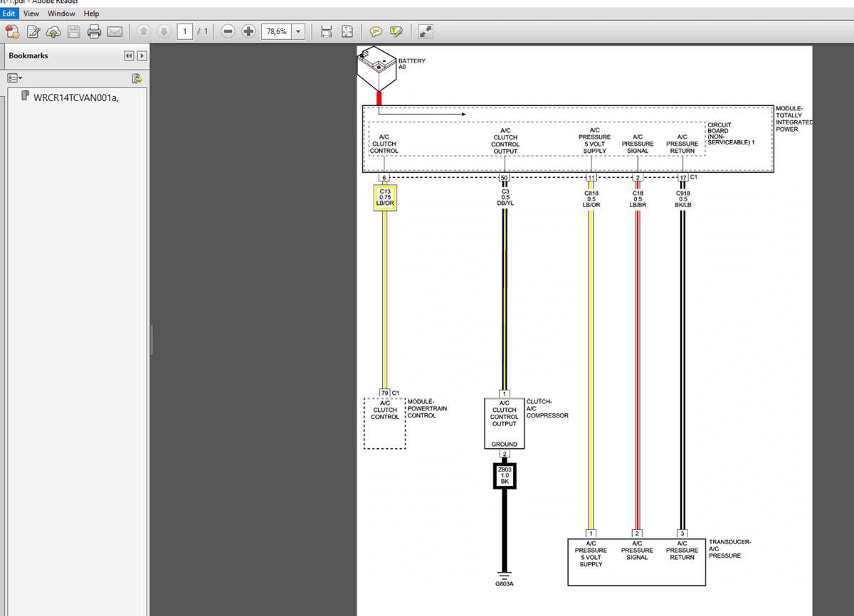Click the find current bookmark icon
The width and height of the screenshot is (854, 616).
click(x=137, y=78)
